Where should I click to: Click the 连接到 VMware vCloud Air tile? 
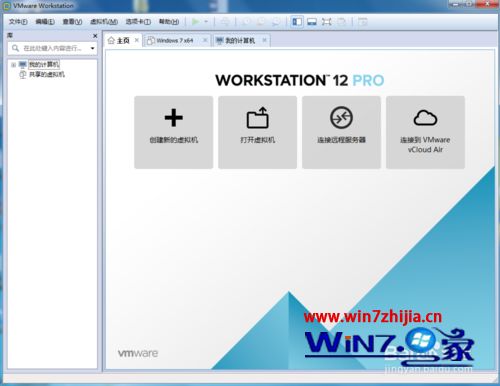[x=425, y=132]
